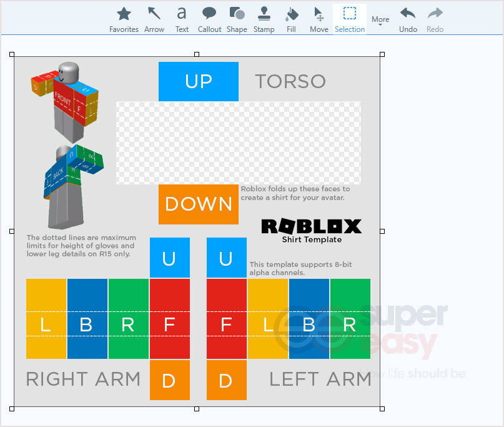Select the middle-left selection handle
Screen dimensions: 504x427
tap(12, 231)
